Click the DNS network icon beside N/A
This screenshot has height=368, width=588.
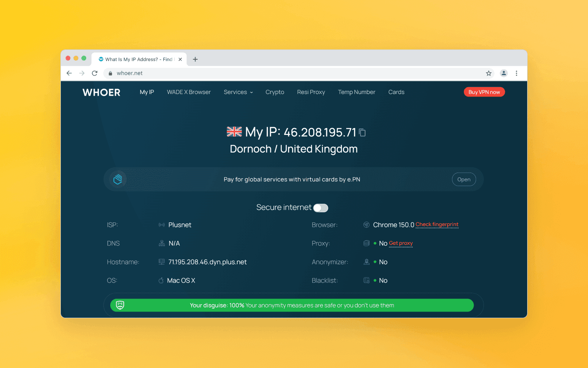tap(162, 243)
